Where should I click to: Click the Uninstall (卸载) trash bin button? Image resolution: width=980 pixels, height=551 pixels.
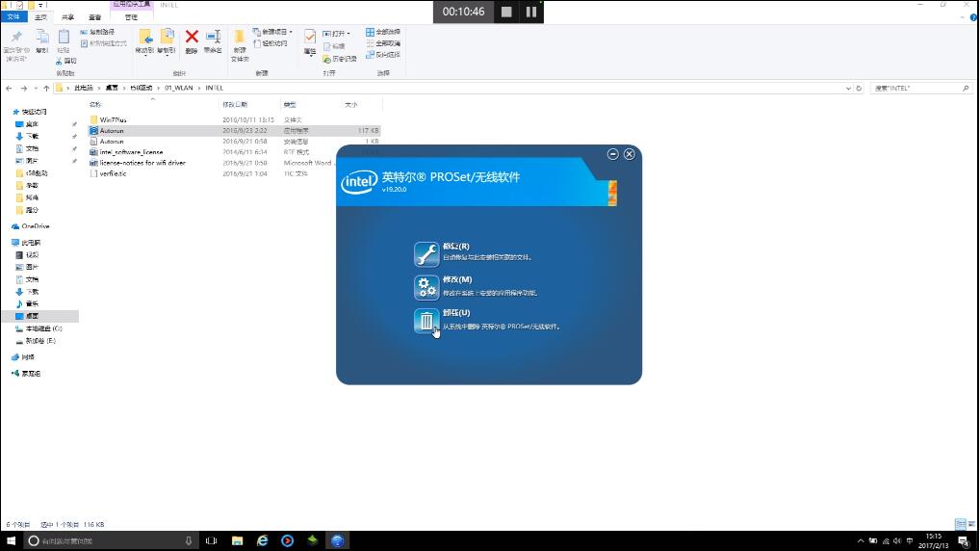[x=426, y=321]
